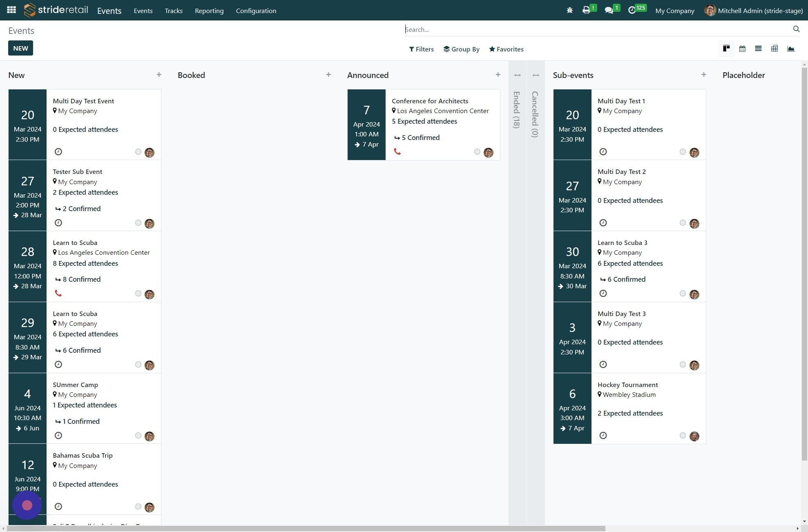
Task: Click the phone activity icon on Conference for Architects
Action: point(397,151)
